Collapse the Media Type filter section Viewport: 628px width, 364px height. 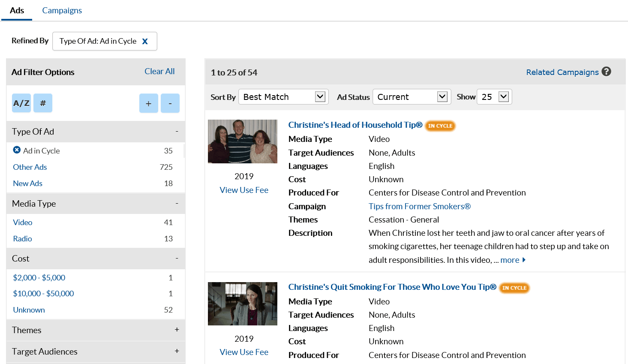(177, 203)
